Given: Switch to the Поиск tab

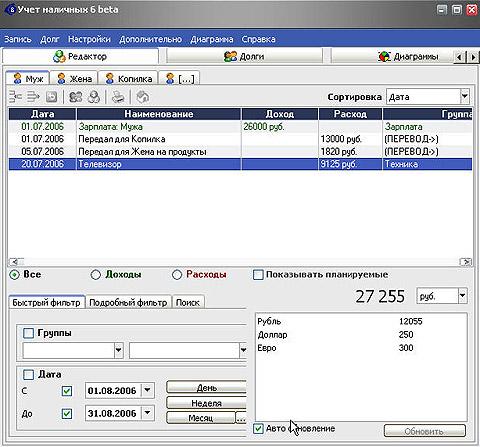Looking at the screenshot, I should (x=188, y=302).
